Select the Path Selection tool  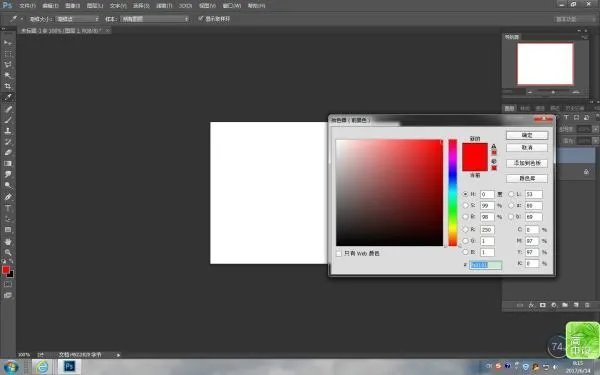(8, 219)
